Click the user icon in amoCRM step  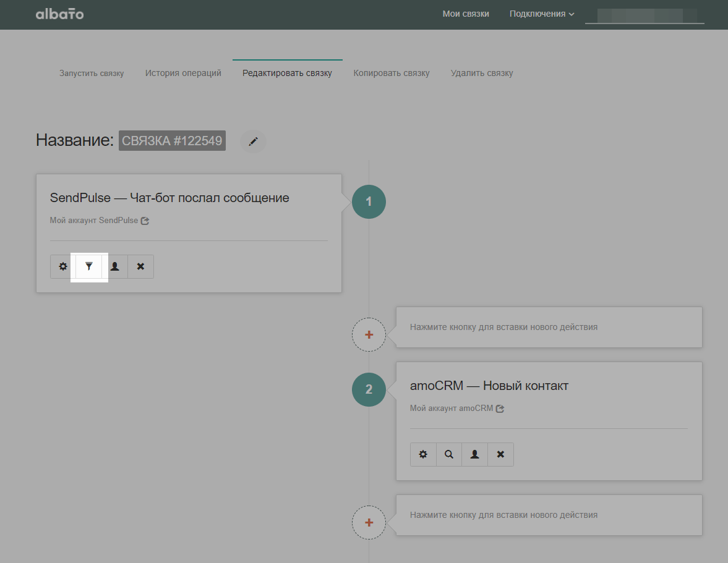click(474, 454)
